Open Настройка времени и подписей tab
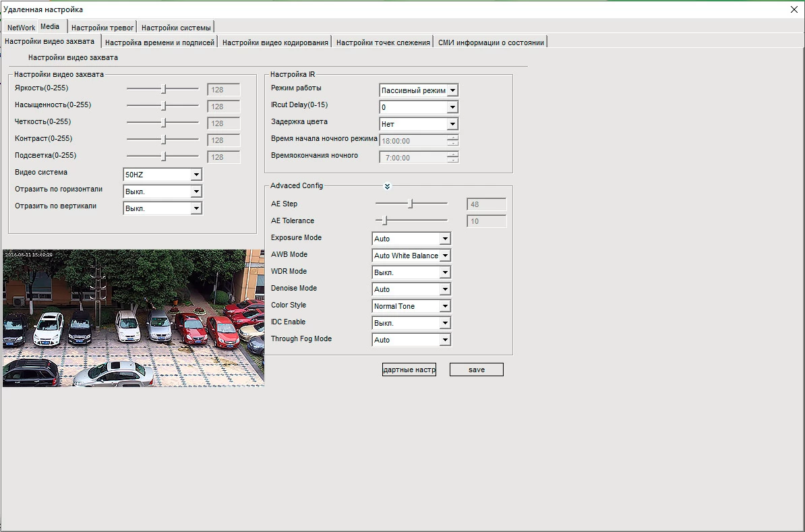 click(160, 42)
